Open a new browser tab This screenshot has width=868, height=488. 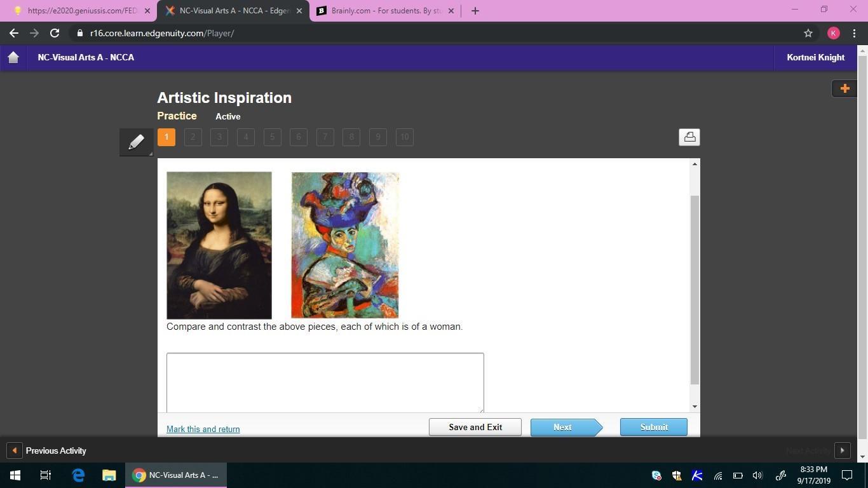click(475, 11)
